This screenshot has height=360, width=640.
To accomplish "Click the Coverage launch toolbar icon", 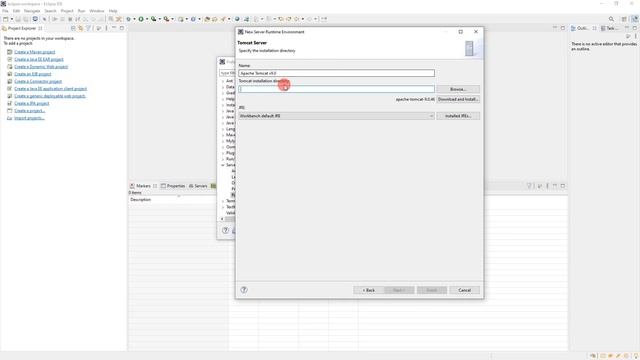I will pos(153,19).
